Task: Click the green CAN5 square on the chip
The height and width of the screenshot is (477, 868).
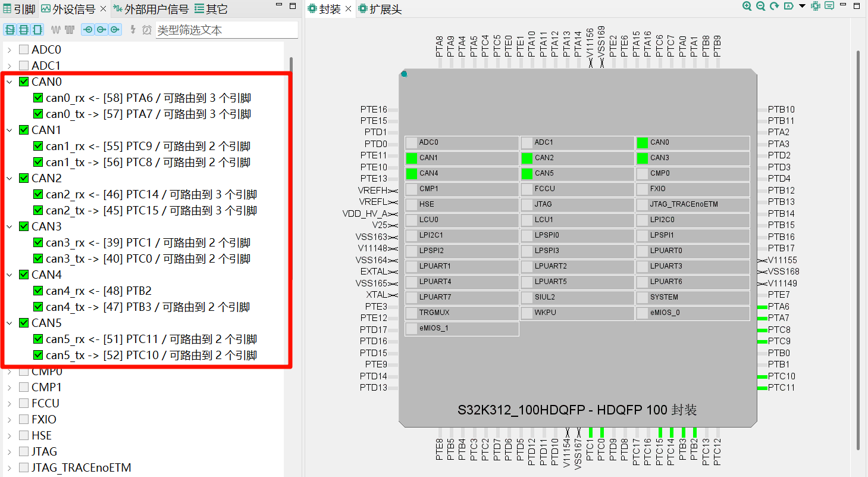Action: coord(527,174)
